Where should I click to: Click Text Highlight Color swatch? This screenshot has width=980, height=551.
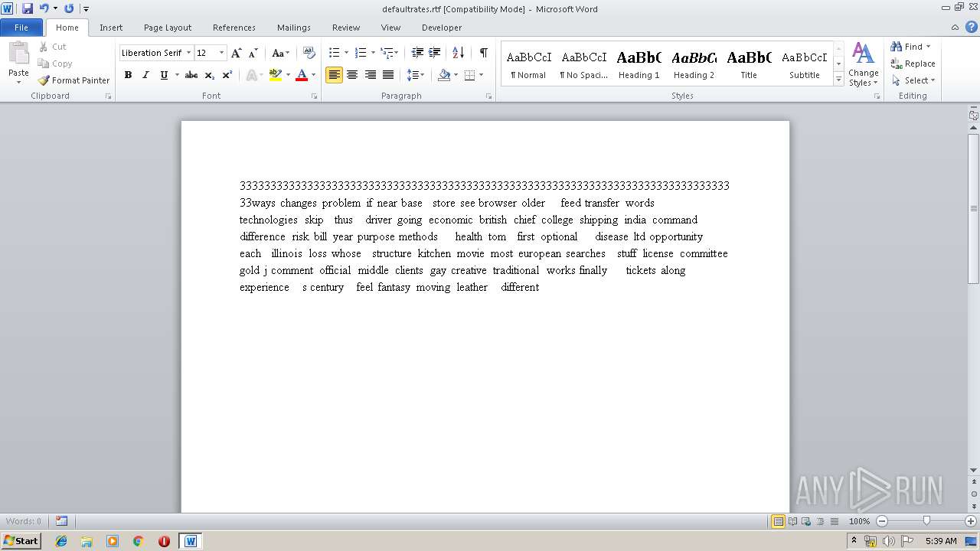(x=276, y=75)
